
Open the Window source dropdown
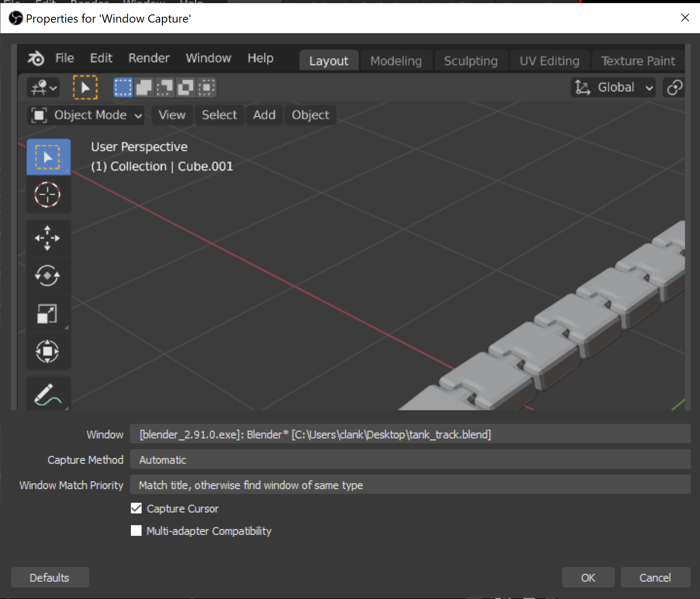click(410, 434)
